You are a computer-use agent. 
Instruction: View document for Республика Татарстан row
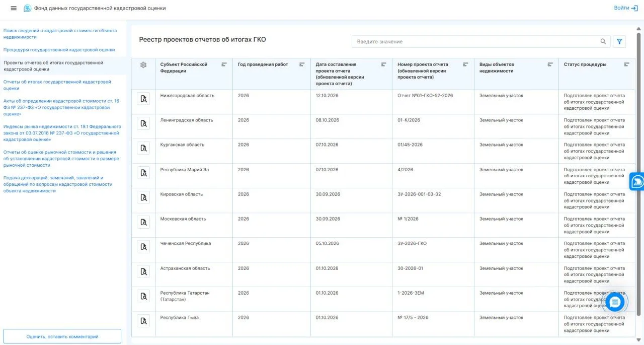coord(143,296)
